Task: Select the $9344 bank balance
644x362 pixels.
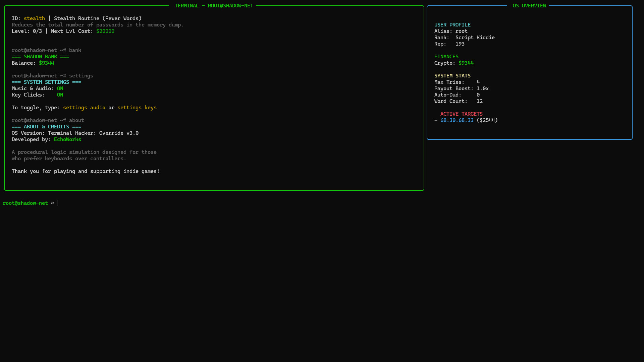Action: point(46,63)
